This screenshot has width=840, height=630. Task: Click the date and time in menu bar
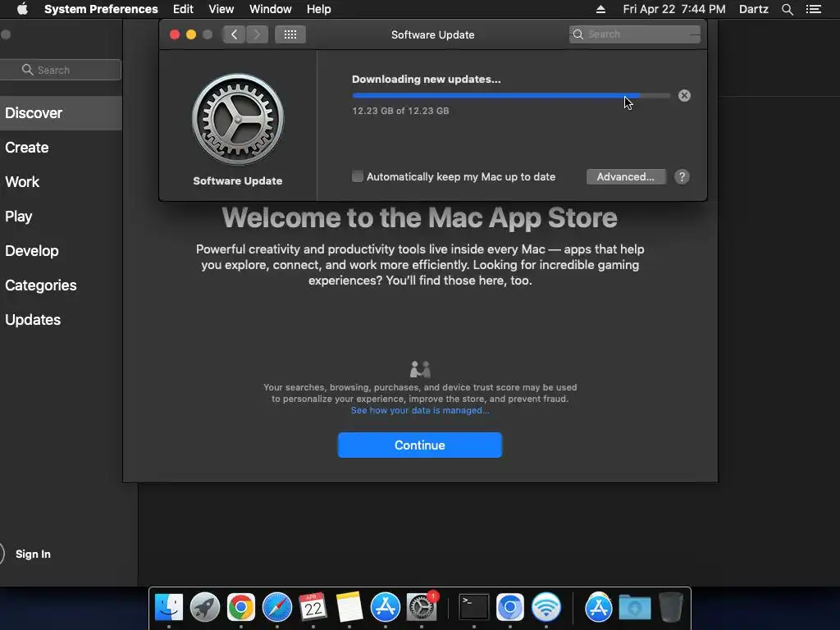pos(674,9)
